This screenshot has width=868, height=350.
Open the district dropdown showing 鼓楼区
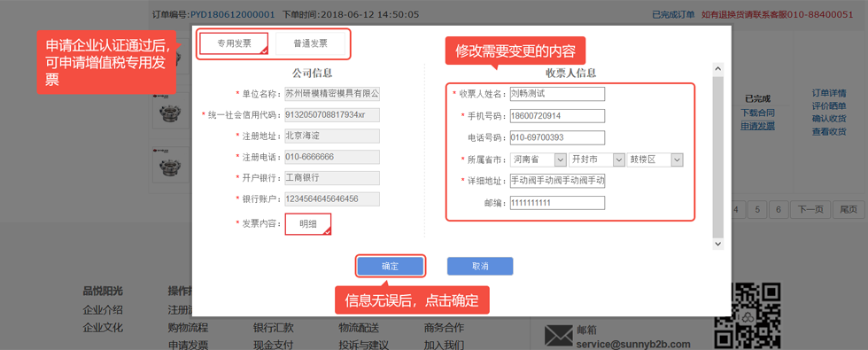655,159
